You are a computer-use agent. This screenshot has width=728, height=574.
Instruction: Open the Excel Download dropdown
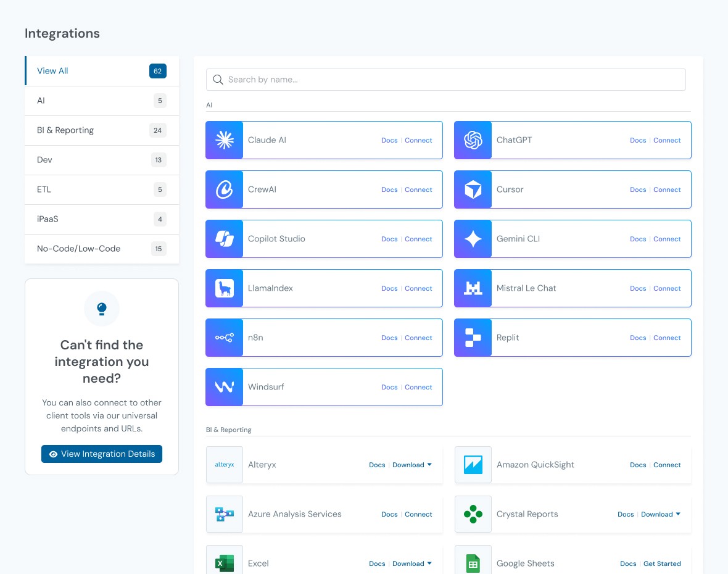412,564
